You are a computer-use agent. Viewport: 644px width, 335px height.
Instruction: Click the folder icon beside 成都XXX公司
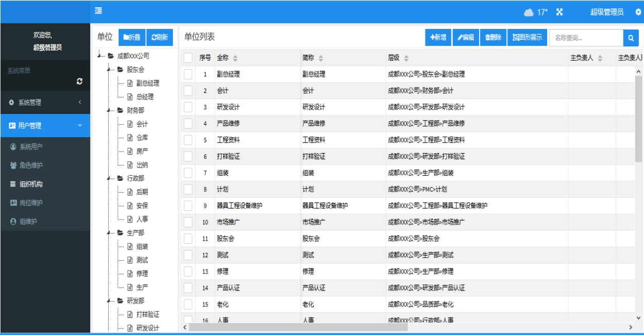tap(111, 56)
